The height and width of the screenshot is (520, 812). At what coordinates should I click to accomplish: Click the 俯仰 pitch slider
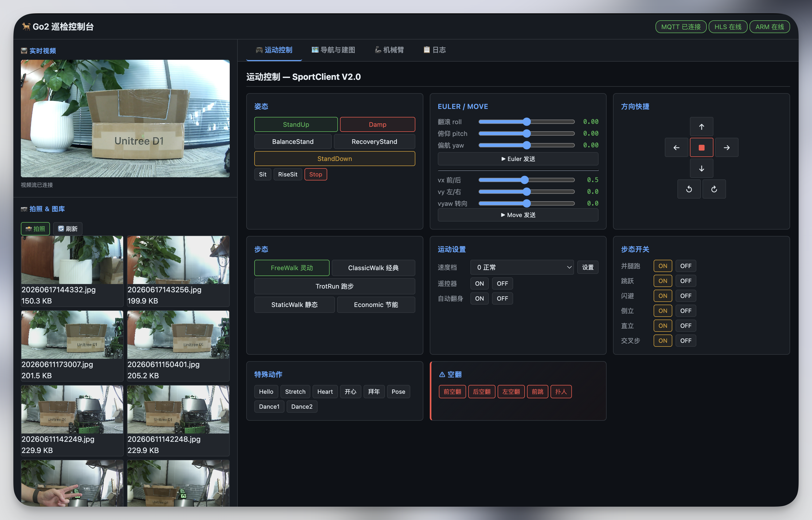pyautogui.click(x=526, y=134)
